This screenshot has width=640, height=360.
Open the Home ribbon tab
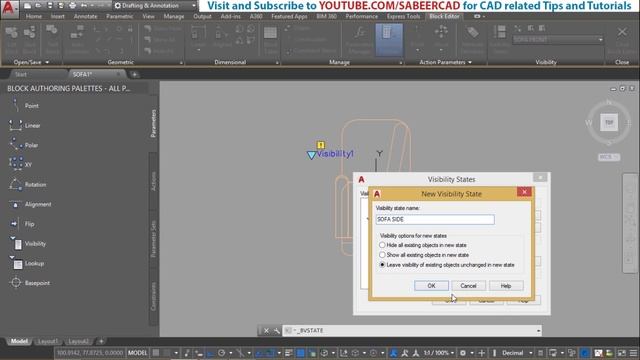tap(33, 16)
